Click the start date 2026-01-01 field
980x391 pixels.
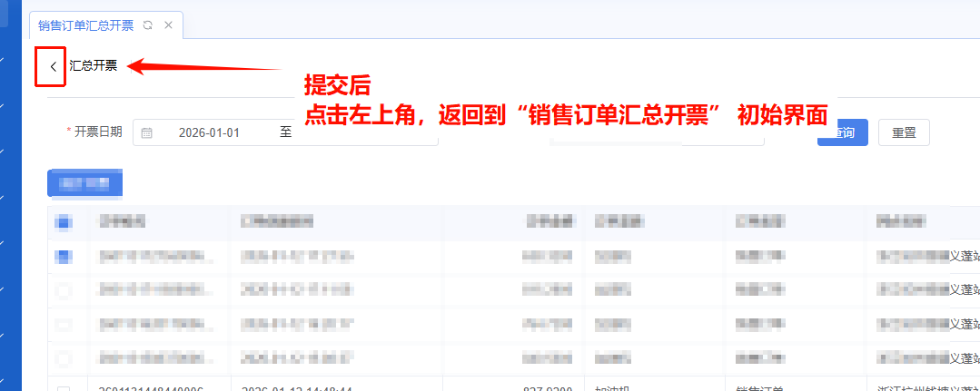pos(209,132)
